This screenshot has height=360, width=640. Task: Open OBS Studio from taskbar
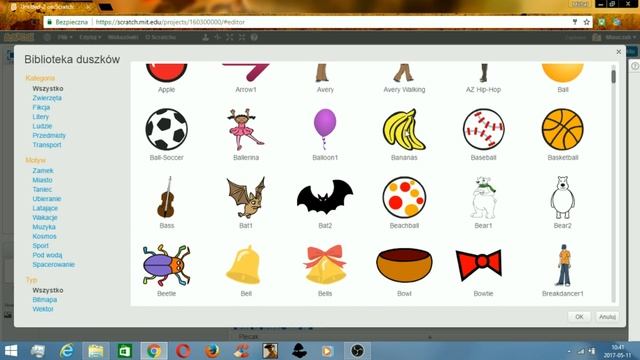tap(357, 351)
